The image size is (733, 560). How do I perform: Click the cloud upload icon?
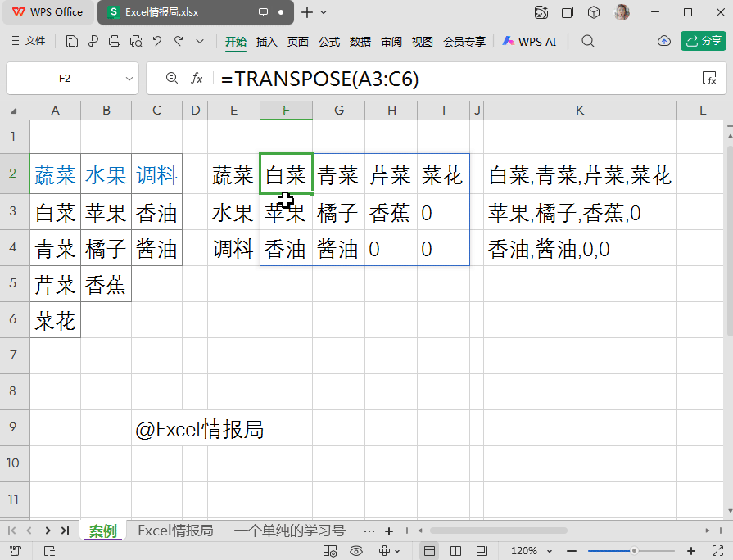[x=664, y=41]
